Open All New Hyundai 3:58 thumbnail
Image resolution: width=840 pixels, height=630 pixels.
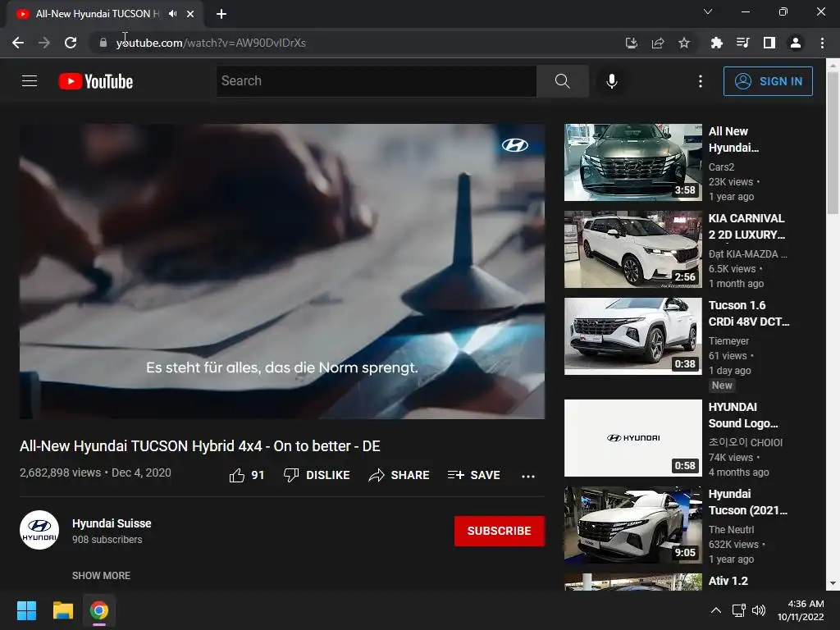click(x=633, y=162)
